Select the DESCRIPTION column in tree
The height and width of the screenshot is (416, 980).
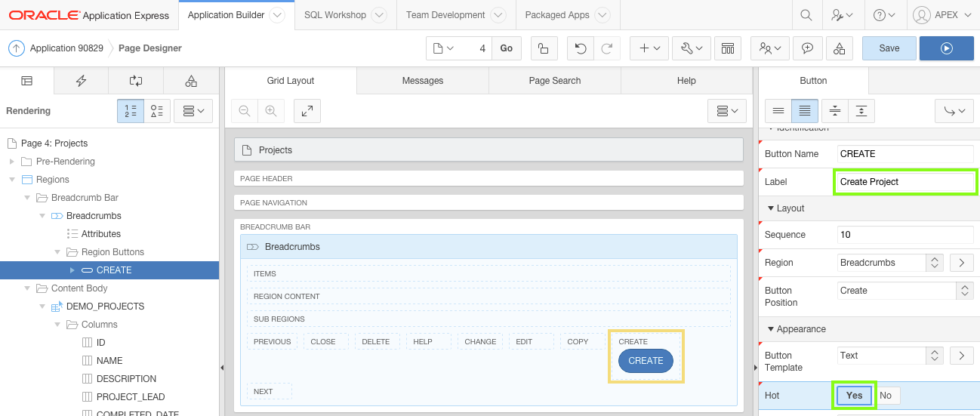(126, 379)
